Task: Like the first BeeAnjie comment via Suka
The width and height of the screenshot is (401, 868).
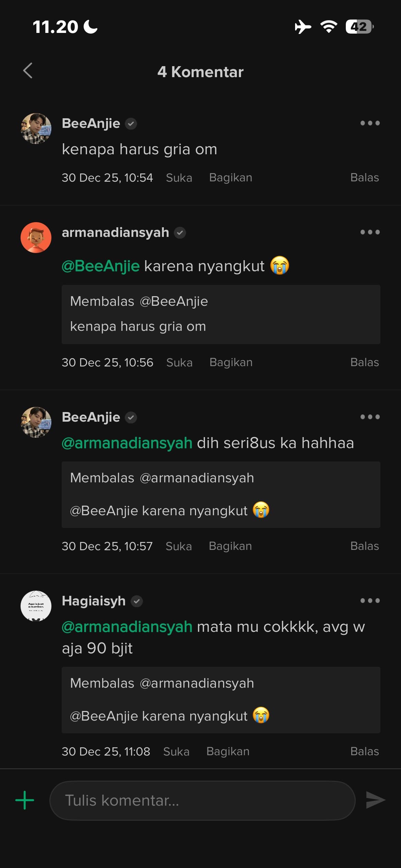Action: 179,178
